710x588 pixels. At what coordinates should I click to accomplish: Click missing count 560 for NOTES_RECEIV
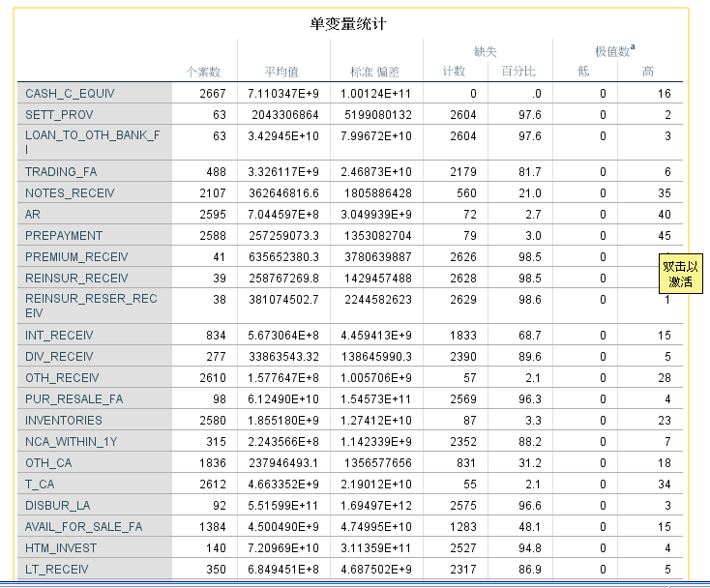coord(466,192)
